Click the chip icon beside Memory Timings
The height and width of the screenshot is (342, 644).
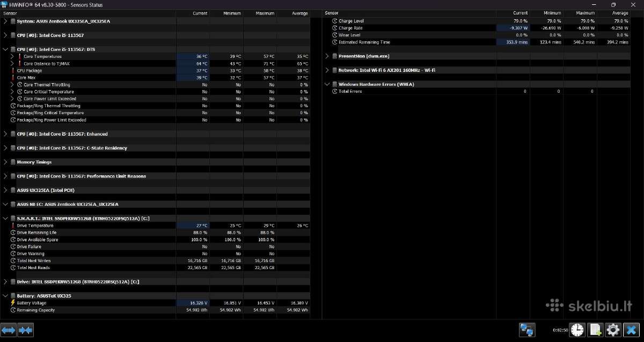(13, 162)
